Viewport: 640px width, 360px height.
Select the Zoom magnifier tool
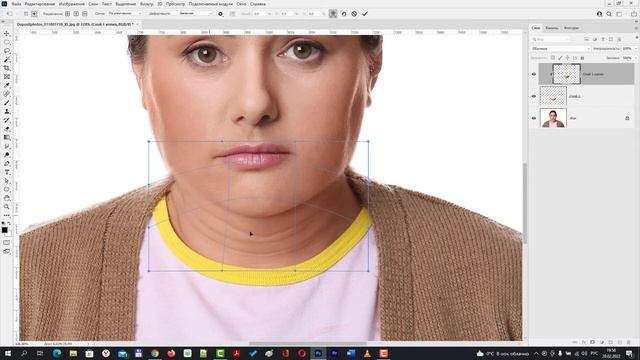pos(7,207)
